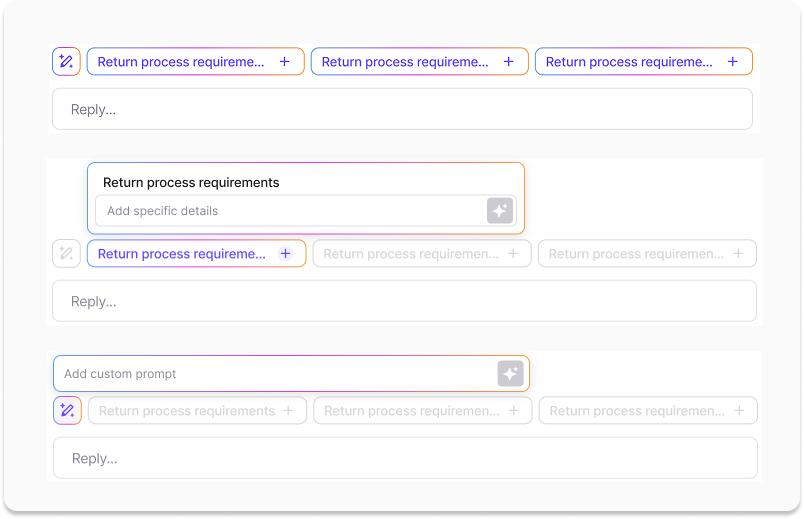Select the last greyed chip in bottom section
The width and height of the screenshot is (804, 519).
tap(636, 411)
